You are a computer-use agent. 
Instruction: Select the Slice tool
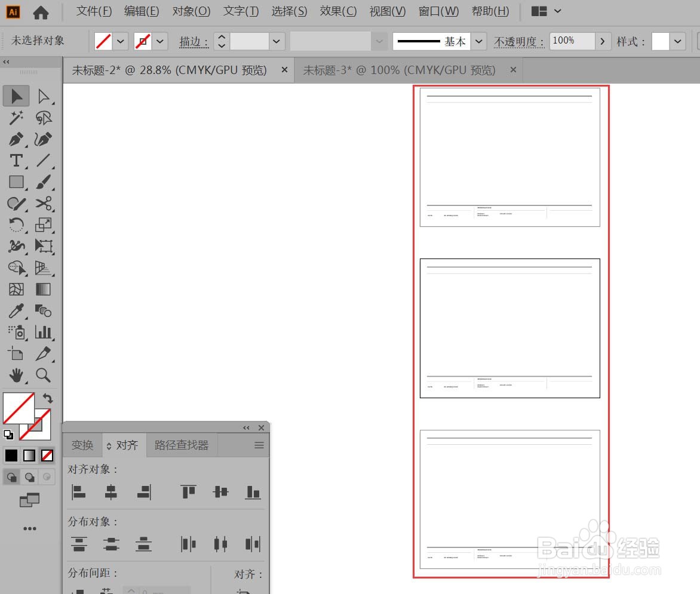[44, 354]
